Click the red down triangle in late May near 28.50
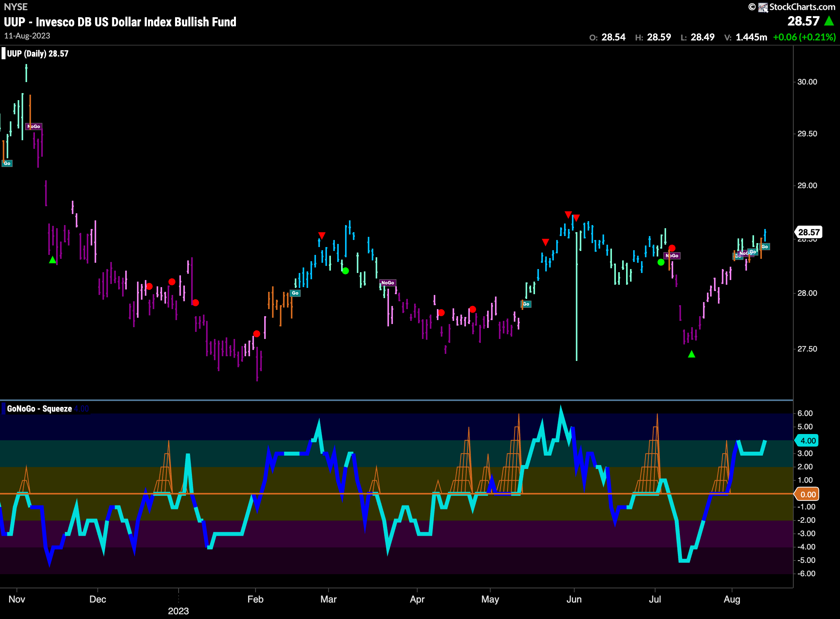The image size is (840, 619). [x=546, y=242]
